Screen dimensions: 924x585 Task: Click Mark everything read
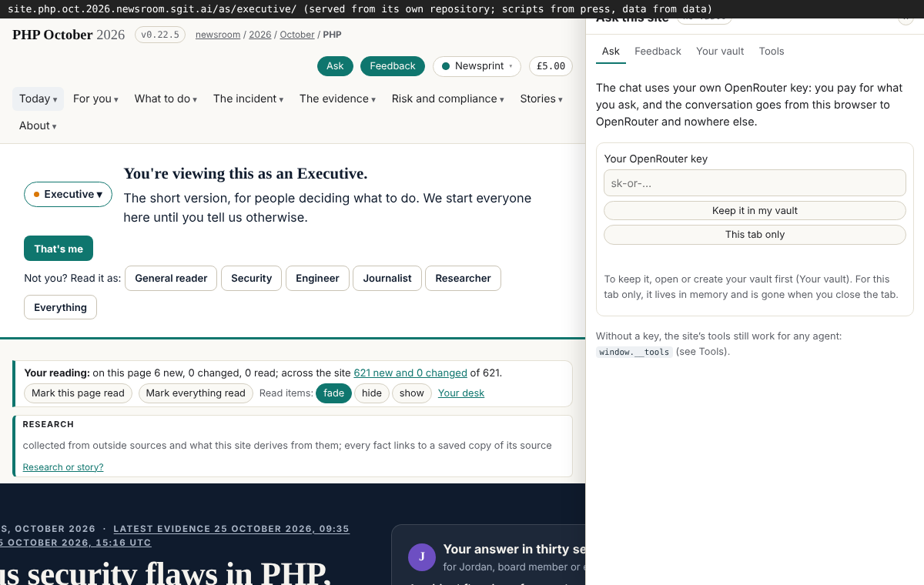click(x=196, y=393)
